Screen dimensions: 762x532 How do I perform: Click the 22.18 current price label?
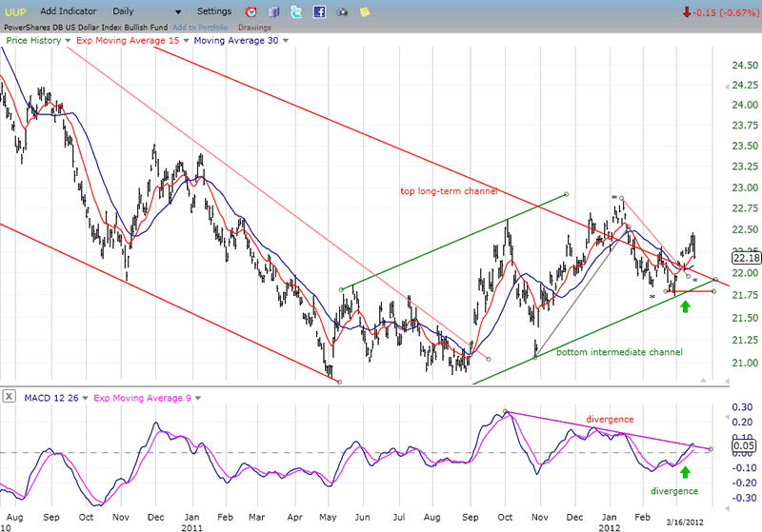point(745,257)
